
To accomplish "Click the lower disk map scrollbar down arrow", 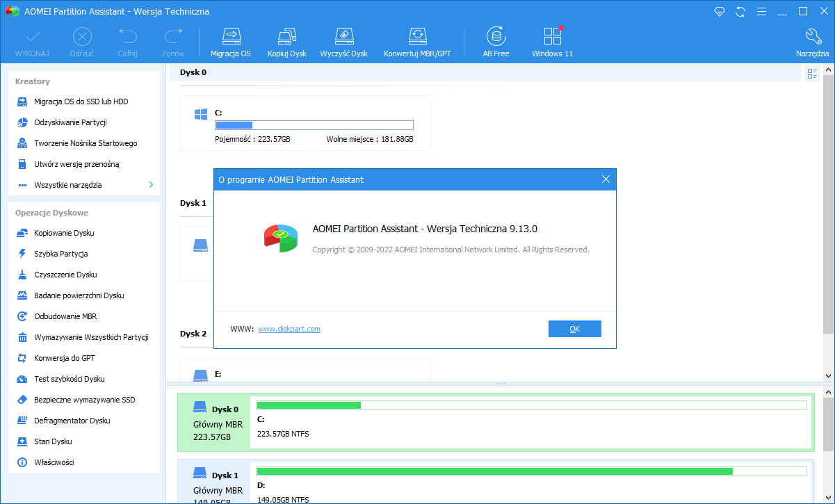I will click(829, 498).
